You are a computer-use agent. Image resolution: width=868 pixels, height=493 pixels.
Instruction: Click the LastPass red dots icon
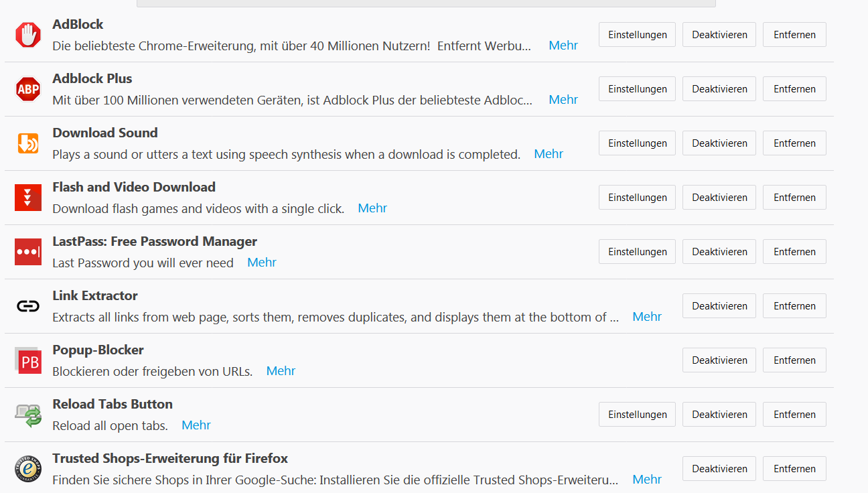[28, 252]
